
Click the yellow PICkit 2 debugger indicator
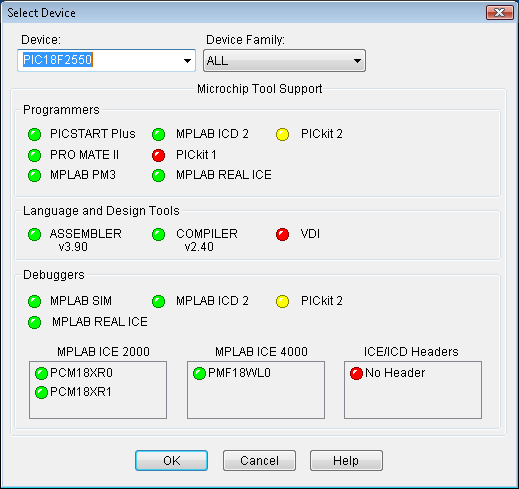(x=282, y=301)
